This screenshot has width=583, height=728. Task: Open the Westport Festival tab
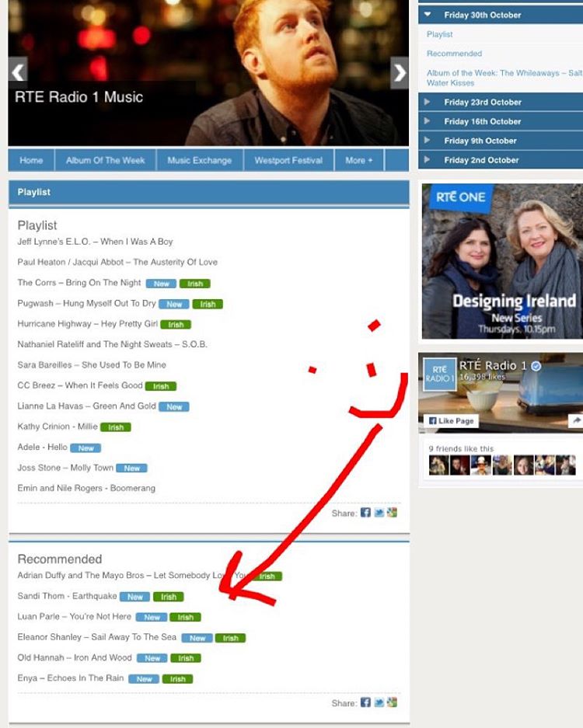tap(288, 160)
